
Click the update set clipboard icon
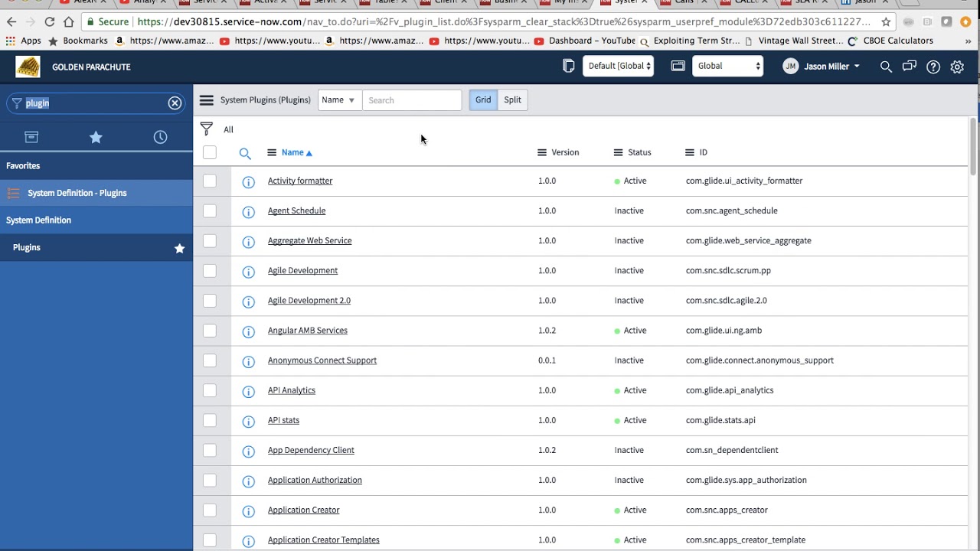(x=568, y=66)
